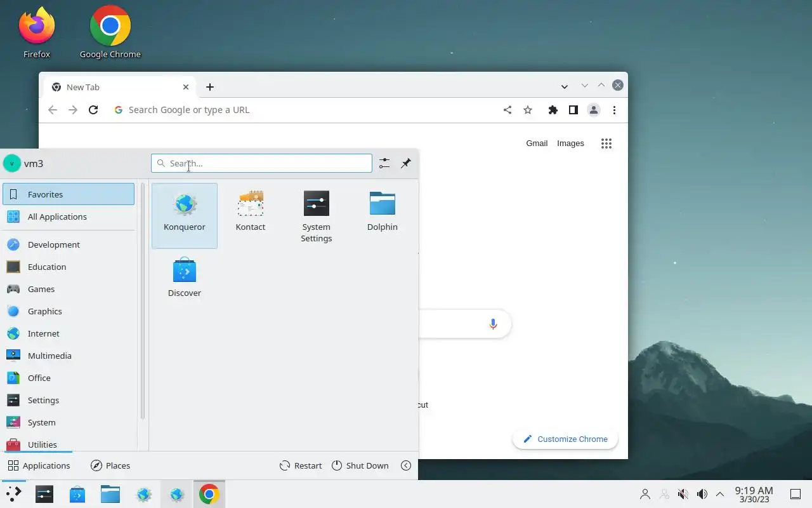Open clock showing 9:19 AM
Image resolution: width=812 pixels, height=508 pixels.
point(754,494)
